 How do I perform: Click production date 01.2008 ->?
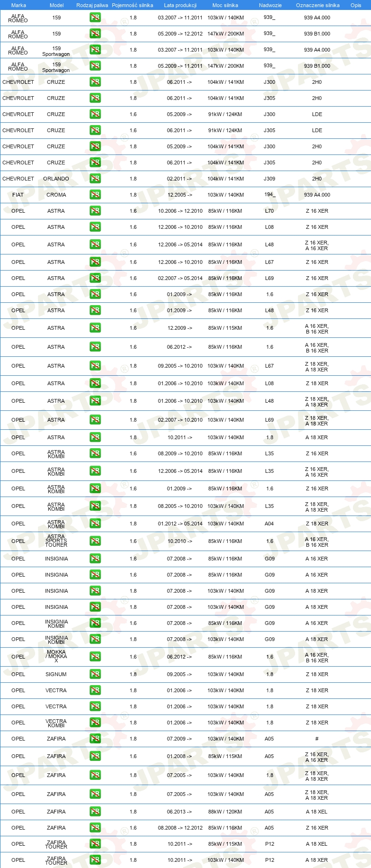179,756
